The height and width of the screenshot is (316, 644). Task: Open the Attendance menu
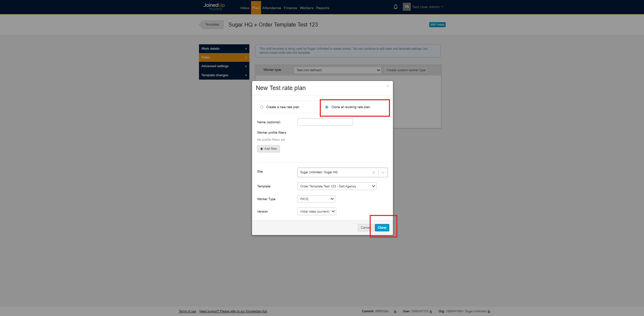271,8
